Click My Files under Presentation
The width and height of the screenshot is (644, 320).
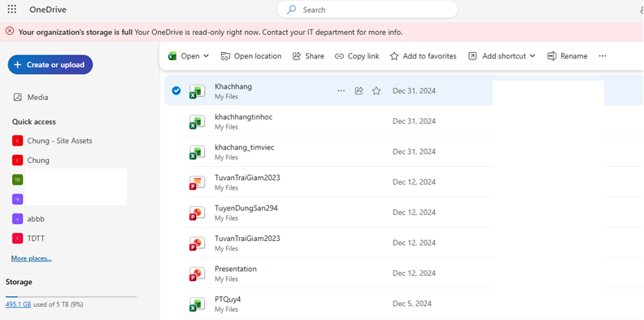226,279
